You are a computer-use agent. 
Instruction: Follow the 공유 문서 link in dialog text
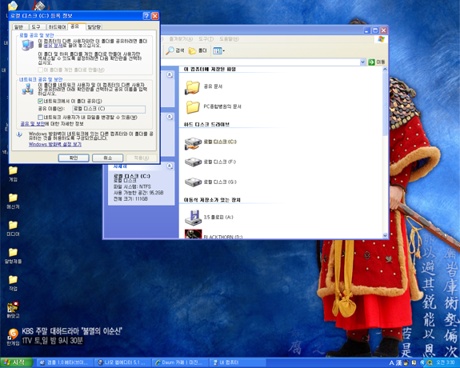[x=53, y=45]
